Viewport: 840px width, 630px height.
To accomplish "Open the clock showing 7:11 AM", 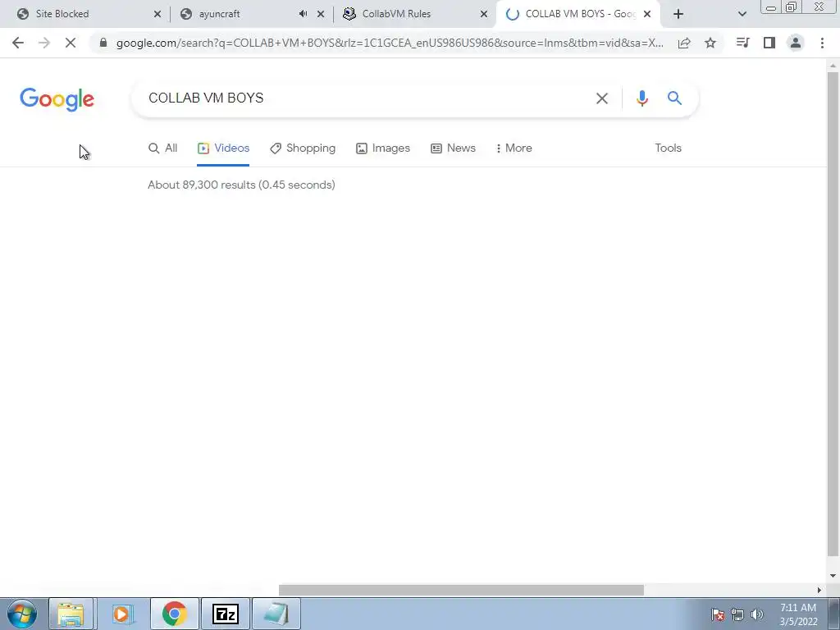I will click(x=798, y=614).
